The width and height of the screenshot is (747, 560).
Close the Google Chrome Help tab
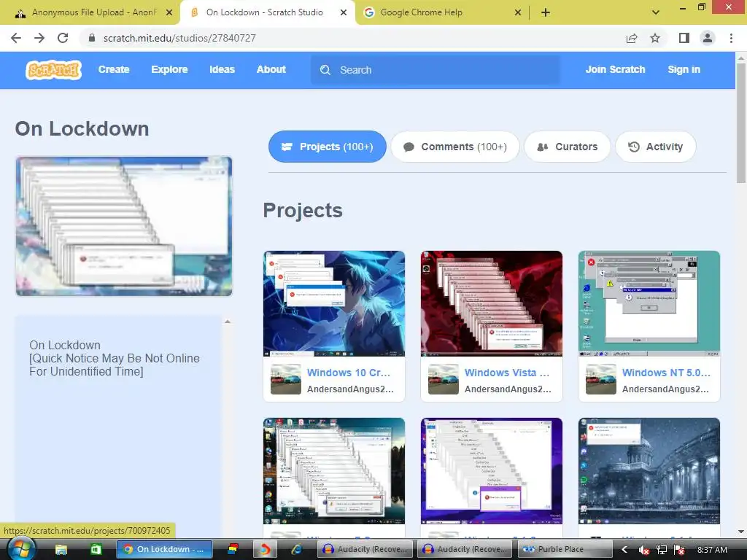[x=518, y=13]
